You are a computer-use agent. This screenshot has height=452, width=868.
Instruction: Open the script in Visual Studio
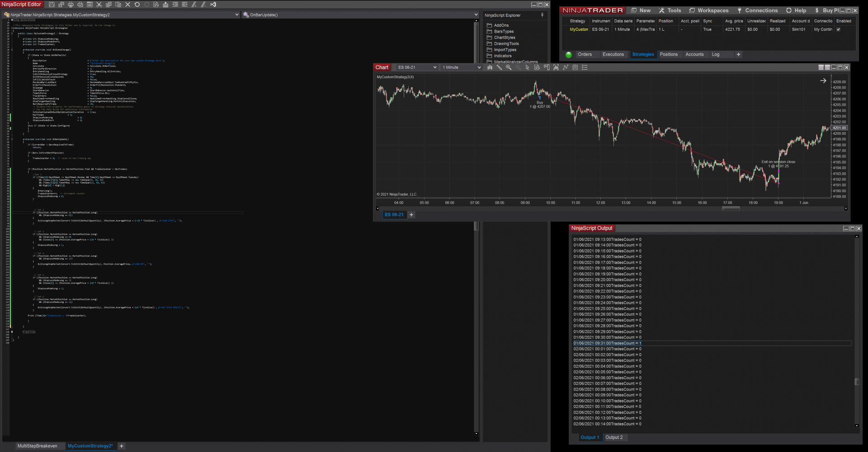pos(213,5)
